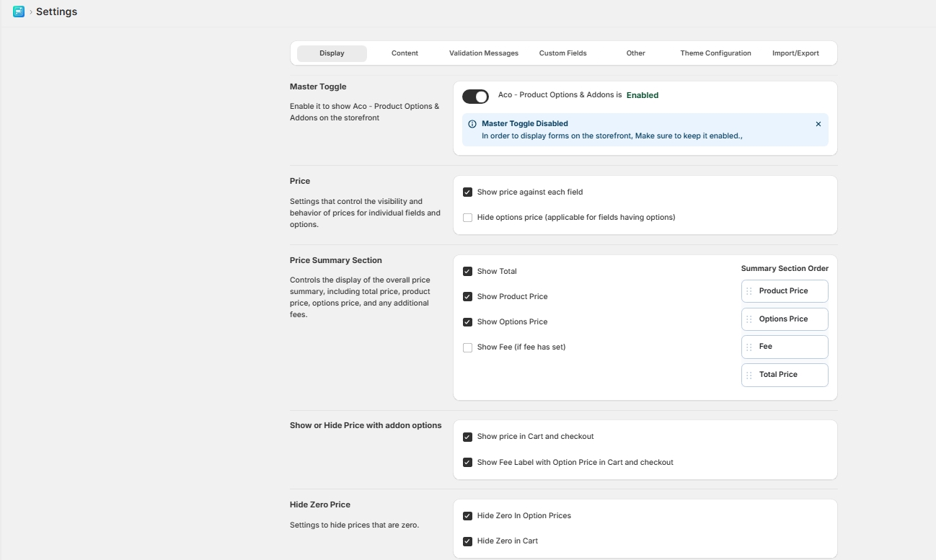Viewport: 936px width, 560px height.
Task: Open the Theme Configuration tab
Action: tap(715, 53)
